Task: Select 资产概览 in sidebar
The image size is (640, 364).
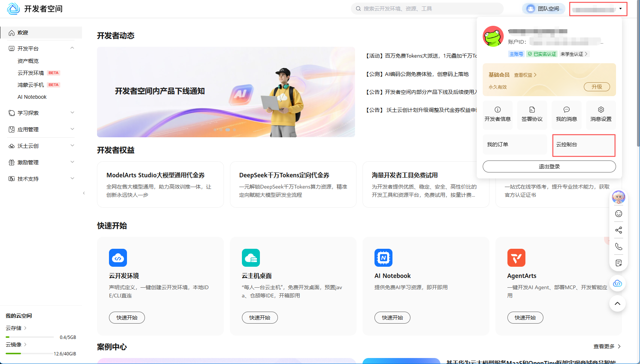Action: [x=28, y=61]
